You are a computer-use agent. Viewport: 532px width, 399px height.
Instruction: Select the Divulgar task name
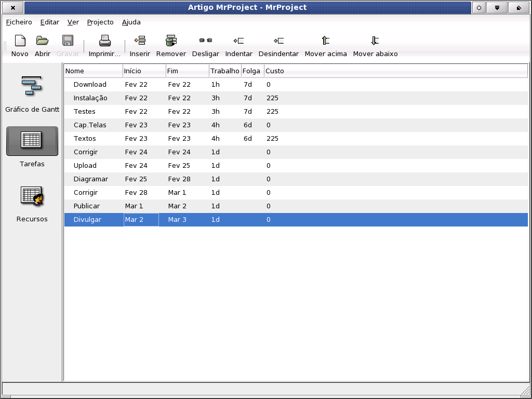[87, 220]
